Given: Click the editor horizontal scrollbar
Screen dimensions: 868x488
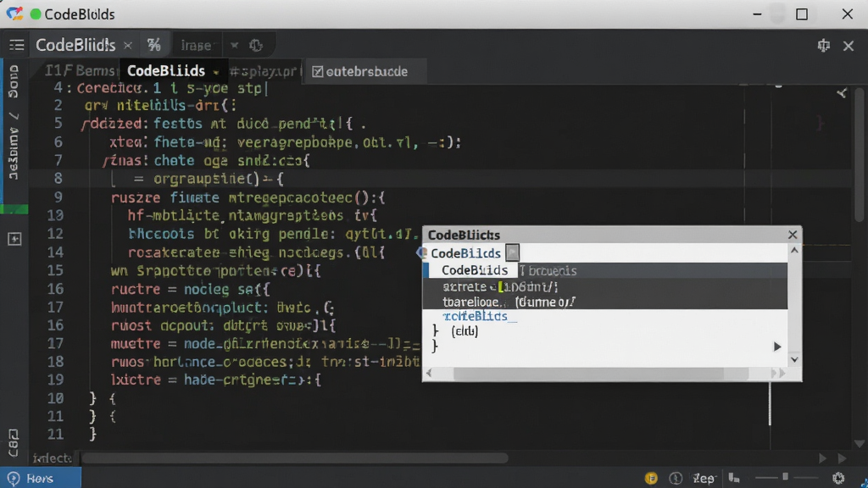Looking at the screenshot, I should (x=294, y=458).
